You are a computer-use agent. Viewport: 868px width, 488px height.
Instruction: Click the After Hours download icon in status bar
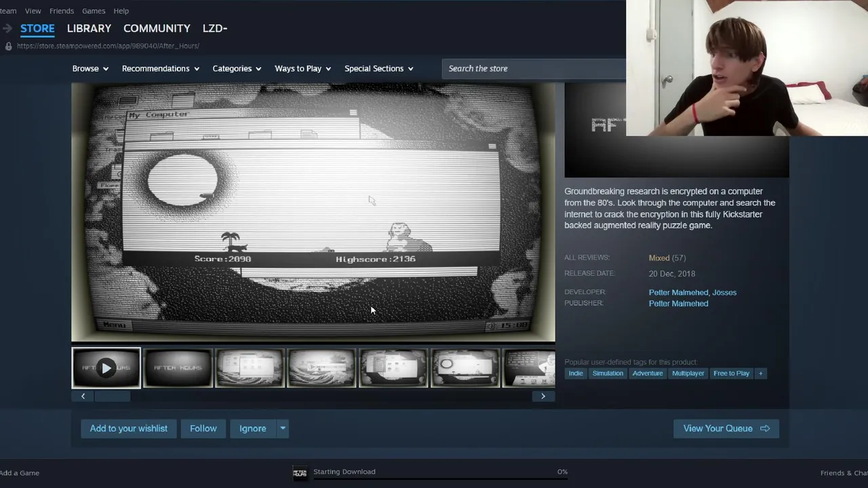pyautogui.click(x=300, y=473)
